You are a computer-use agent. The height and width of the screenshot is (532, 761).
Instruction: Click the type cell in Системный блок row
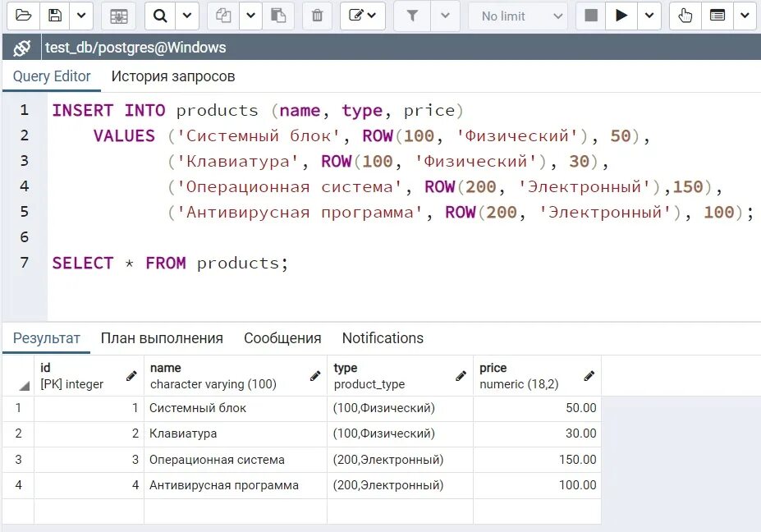pos(400,408)
